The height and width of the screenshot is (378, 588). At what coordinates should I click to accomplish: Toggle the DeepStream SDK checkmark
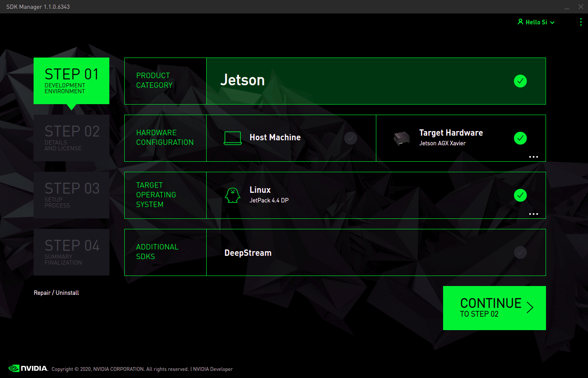tap(520, 252)
